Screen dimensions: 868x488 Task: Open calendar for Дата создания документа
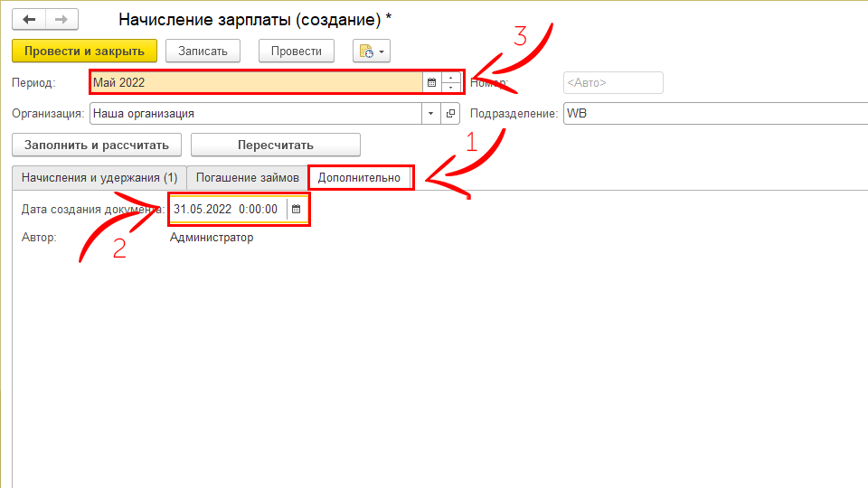(x=296, y=209)
